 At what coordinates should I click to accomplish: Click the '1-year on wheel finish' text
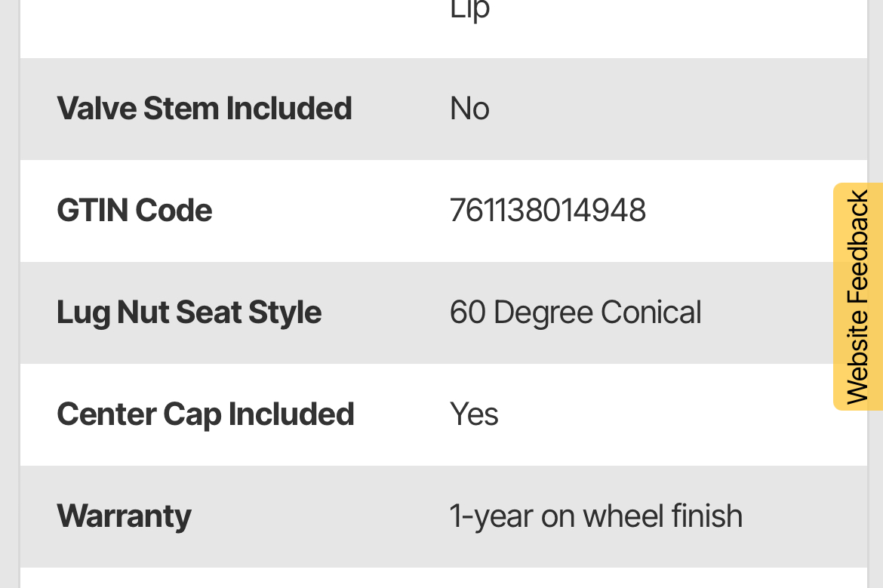point(595,516)
